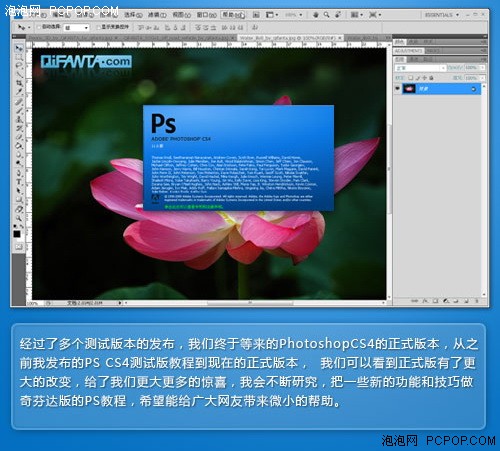Open the 帮助 (Help) menu
Screen dimensions: 500x451
(x=233, y=15)
